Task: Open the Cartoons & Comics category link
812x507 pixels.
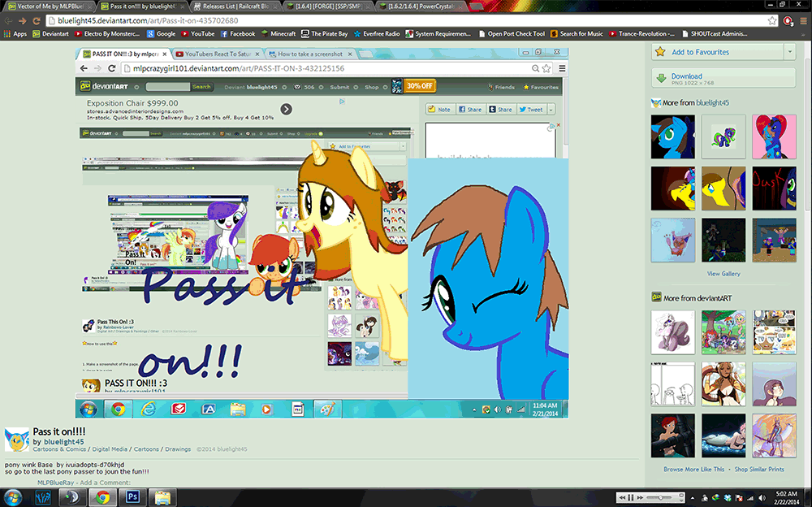Action: (59, 449)
